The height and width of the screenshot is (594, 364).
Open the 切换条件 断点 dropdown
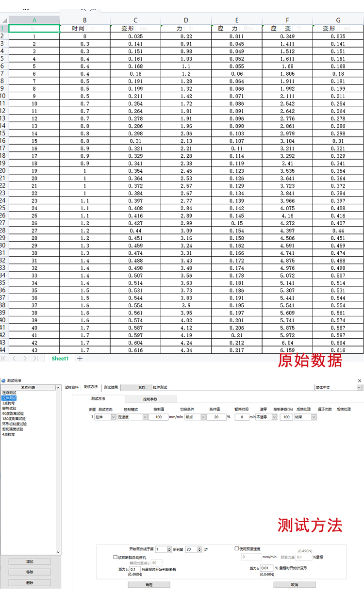point(202,417)
